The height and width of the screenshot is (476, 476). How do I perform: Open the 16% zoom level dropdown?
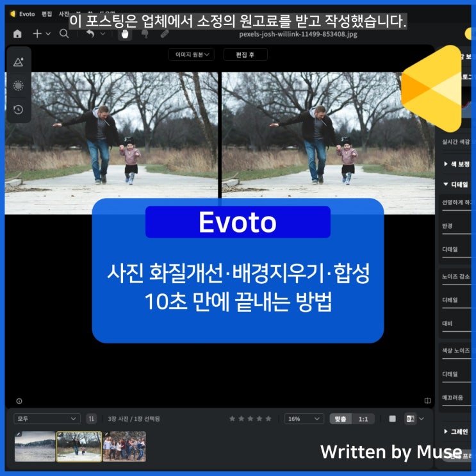click(x=304, y=419)
